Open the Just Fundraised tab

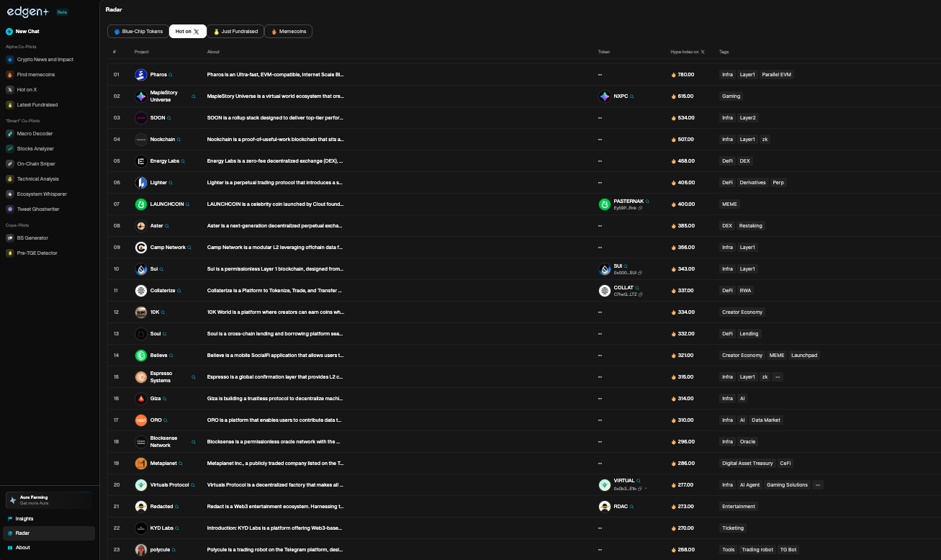point(235,32)
